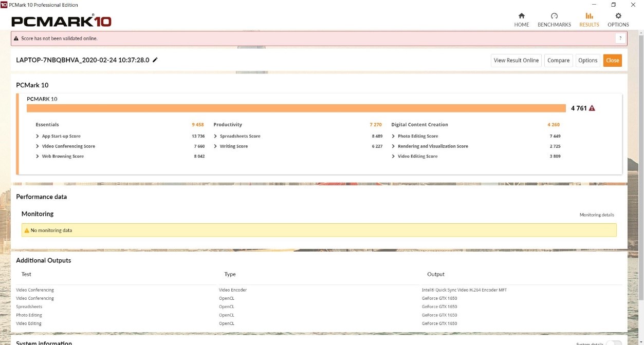Viewport: 644px width, 345px height.
Task: Click the Spreadsheets value 8 489
Action: [x=377, y=136]
